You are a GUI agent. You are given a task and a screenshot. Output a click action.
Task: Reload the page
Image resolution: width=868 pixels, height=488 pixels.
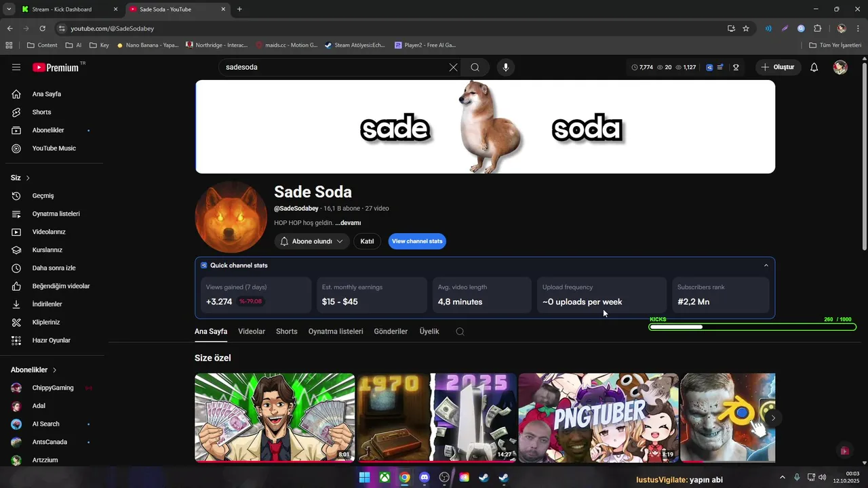[42, 28]
